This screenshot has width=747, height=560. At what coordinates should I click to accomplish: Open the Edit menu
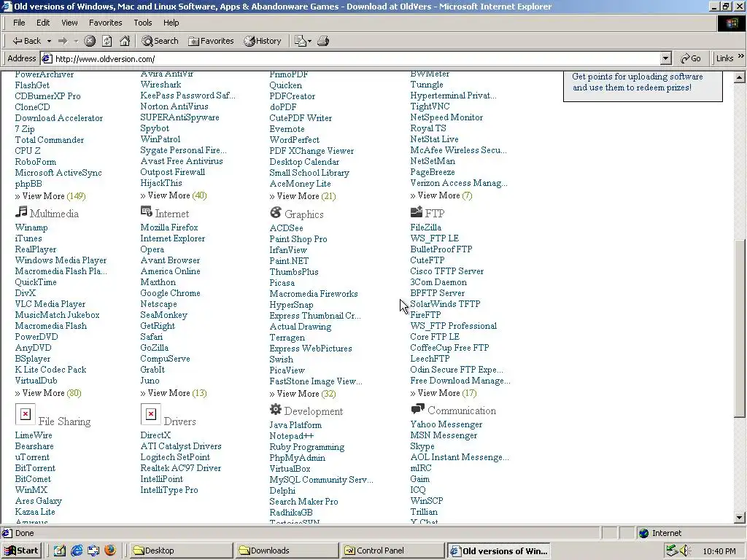[43, 23]
